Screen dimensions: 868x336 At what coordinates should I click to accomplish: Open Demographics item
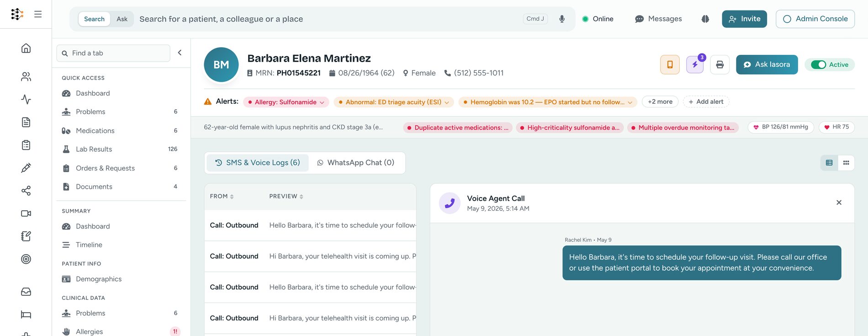tap(121, 279)
